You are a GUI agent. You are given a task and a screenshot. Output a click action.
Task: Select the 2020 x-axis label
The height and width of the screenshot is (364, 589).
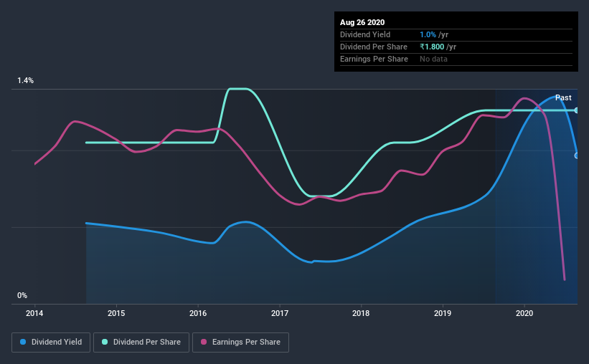point(524,313)
